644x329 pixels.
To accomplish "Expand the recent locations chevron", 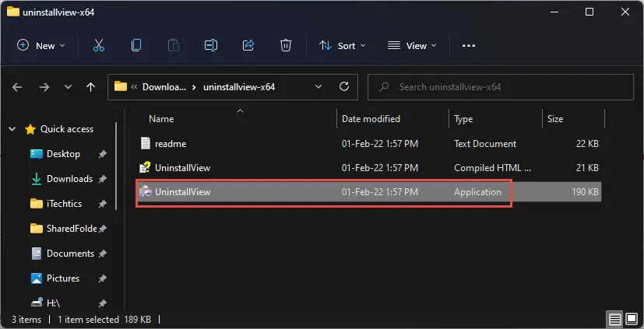I will click(x=69, y=87).
